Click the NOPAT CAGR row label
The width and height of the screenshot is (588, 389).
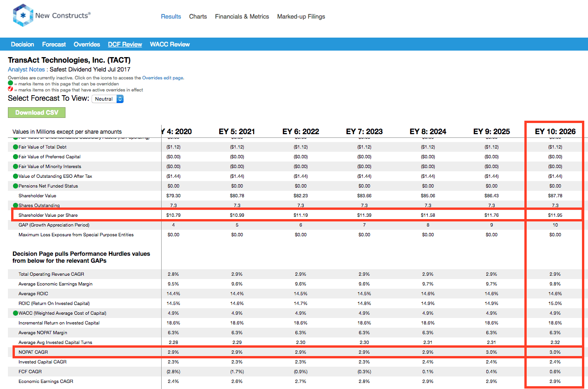coord(33,352)
